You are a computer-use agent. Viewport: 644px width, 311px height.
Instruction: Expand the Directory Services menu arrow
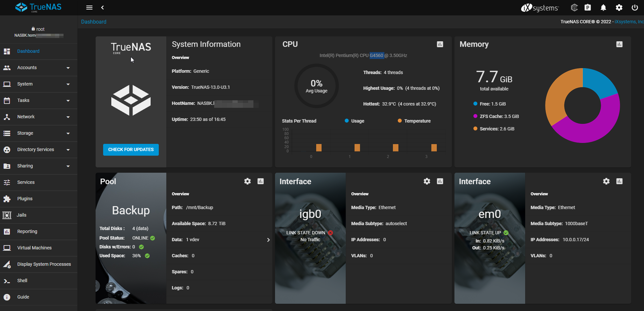pos(68,150)
